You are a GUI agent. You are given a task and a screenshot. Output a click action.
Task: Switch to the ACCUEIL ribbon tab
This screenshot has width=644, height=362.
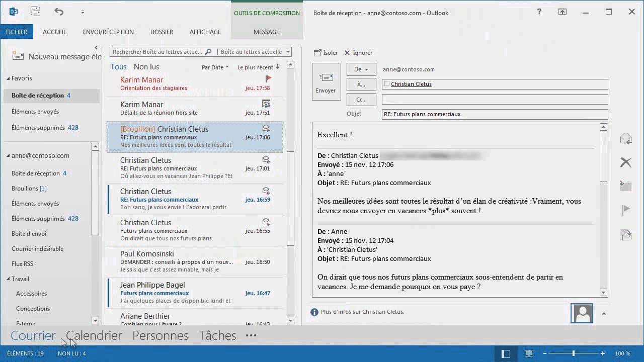(x=54, y=32)
